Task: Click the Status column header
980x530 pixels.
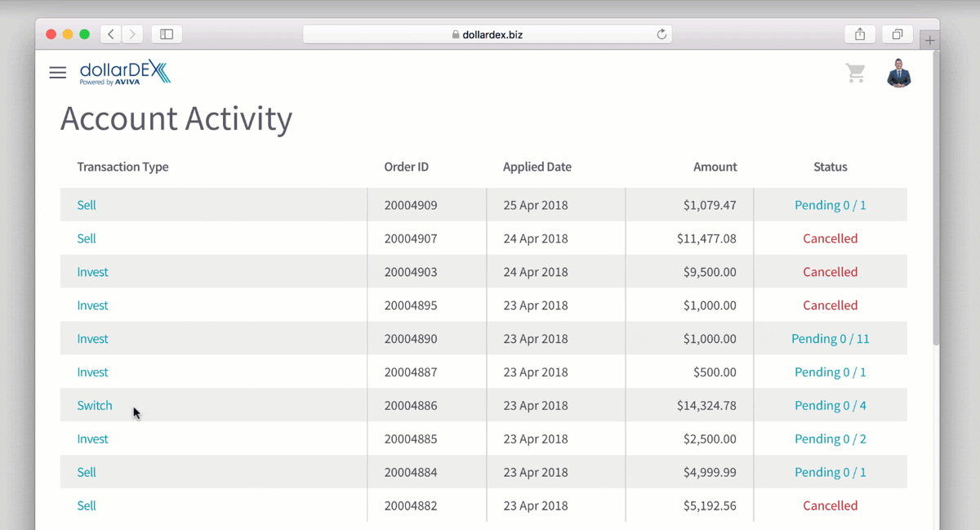Action: pos(831,167)
